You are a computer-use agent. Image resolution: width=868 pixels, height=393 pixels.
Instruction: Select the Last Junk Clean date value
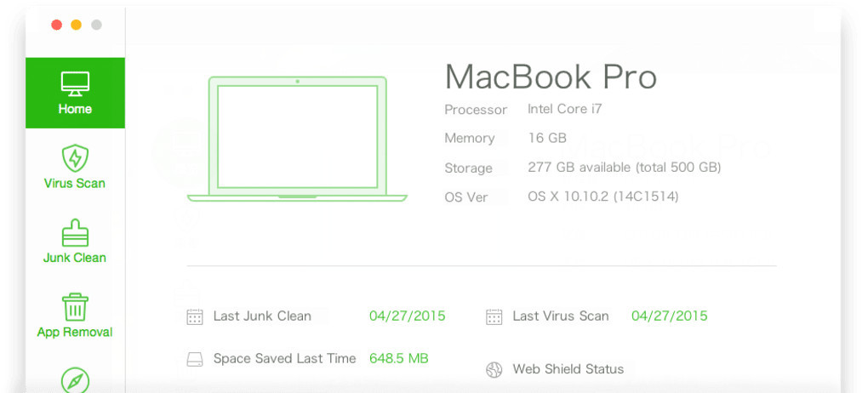coord(407,316)
